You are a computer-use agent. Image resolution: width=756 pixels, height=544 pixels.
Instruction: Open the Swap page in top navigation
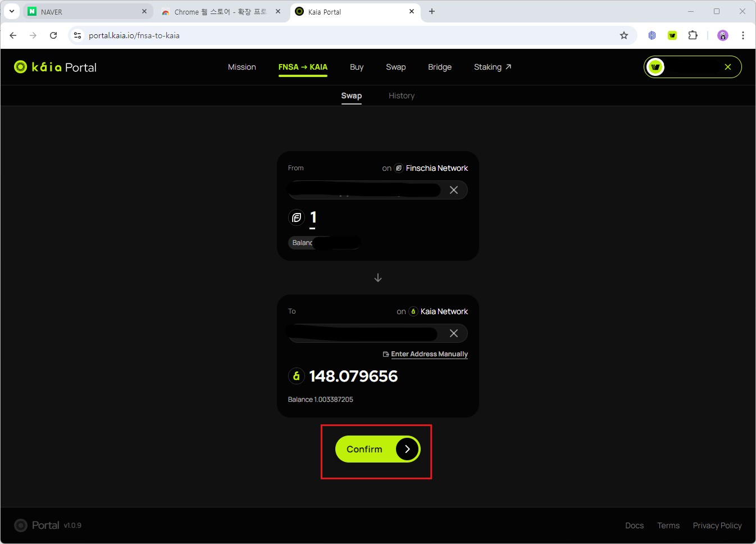[396, 67]
